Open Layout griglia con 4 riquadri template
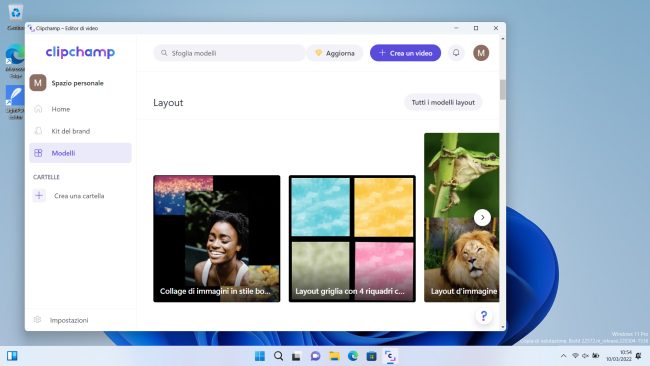The image size is (650, 366). (x=352, y=238)
